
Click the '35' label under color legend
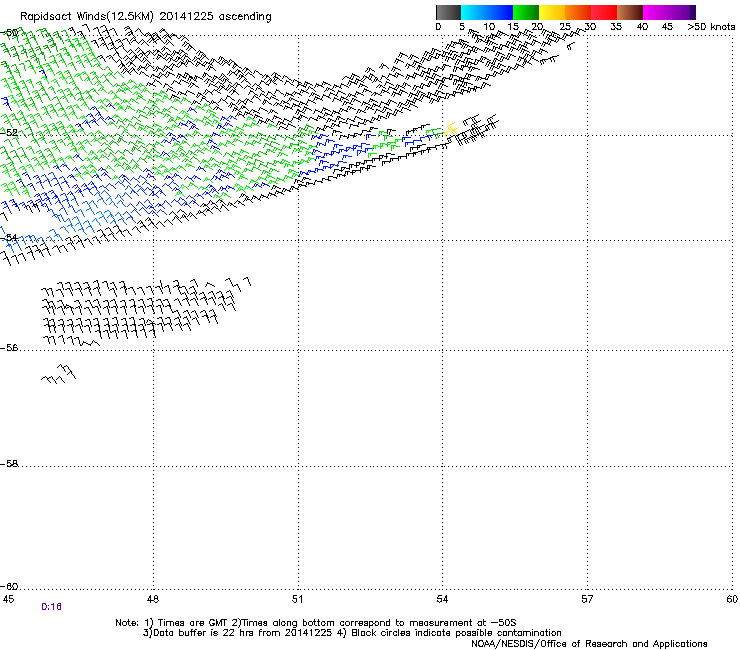point(616,26)
